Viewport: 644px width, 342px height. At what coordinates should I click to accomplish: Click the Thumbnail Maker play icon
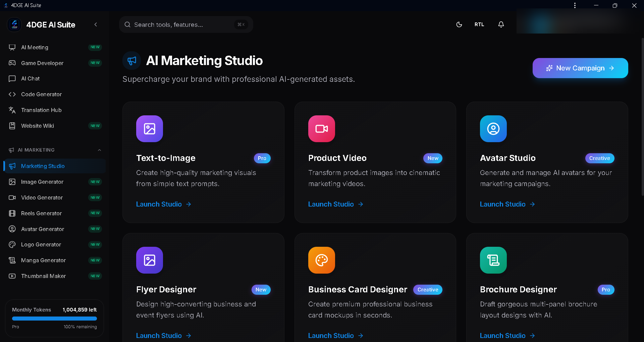(12, 276)
